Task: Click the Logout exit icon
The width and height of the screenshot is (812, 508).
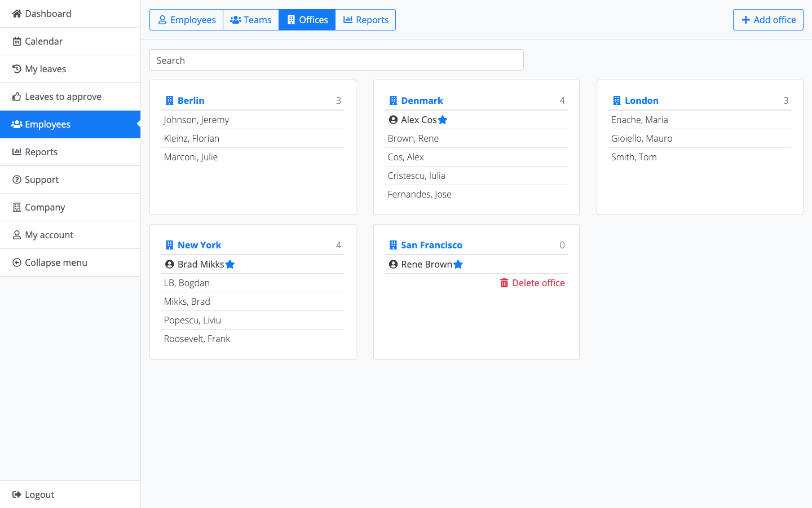Action: pyautogui.click(x=17, y=494)
